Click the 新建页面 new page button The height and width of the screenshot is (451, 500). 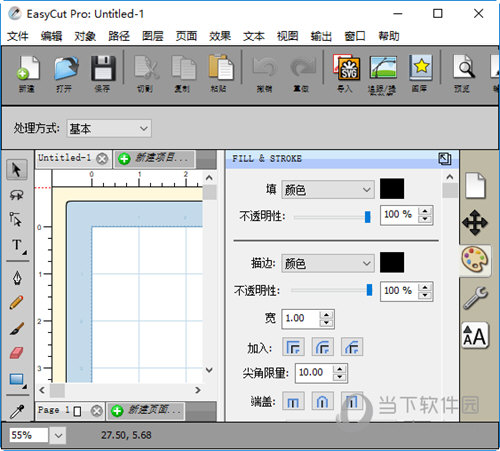(x=147, y=410)
